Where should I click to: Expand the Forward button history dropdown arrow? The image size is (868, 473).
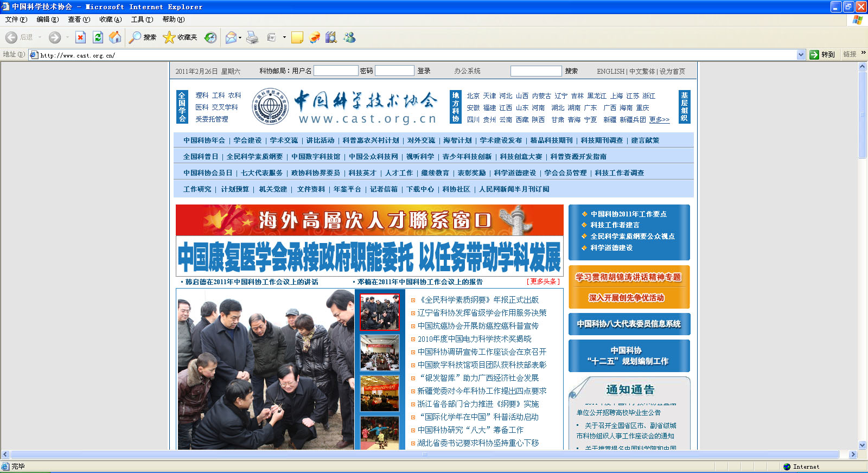pyautogui.click(x=67, y=37)
